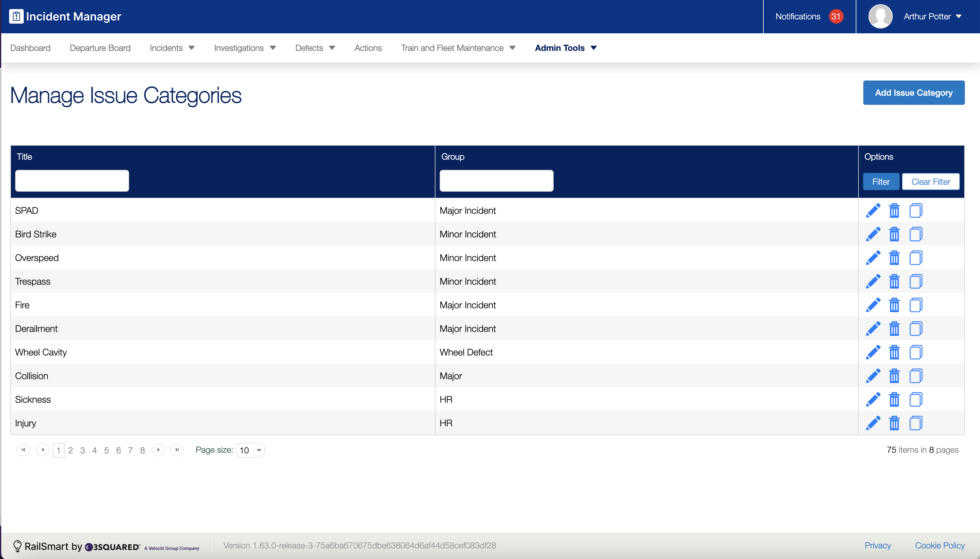Image resolution: width=980 pixels, height=559 pixels.
Task: Copy the Wheel Cavity category
Action: coord(915,352)
